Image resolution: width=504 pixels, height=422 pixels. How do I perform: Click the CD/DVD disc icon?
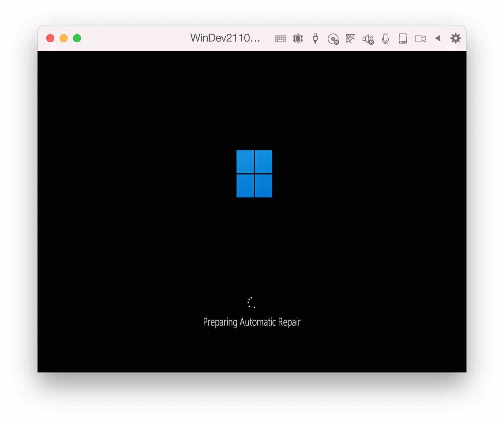coord(333,39)
